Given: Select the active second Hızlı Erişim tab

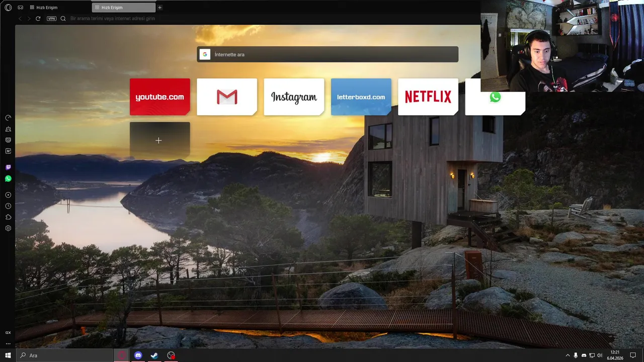Looking at the screenshot, I should (124, 8).
